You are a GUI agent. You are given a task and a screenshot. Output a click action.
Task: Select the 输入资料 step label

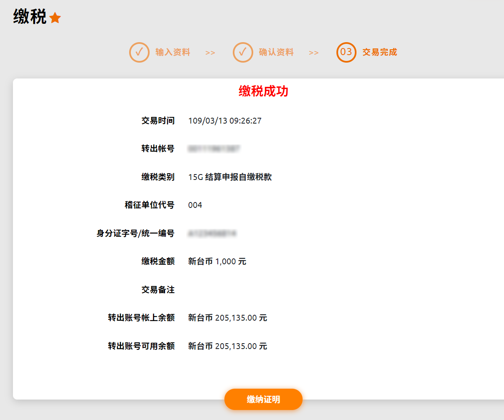[x=173, y=52]
